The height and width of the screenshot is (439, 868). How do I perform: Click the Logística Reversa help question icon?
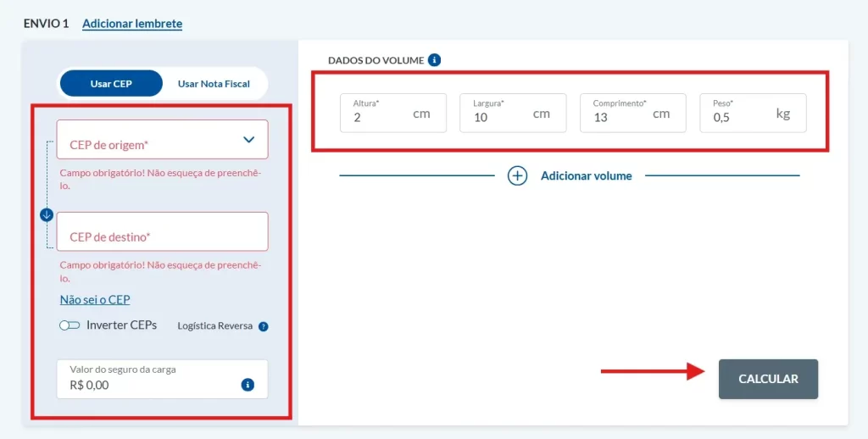pyautogui.click(x=263, y=326)
